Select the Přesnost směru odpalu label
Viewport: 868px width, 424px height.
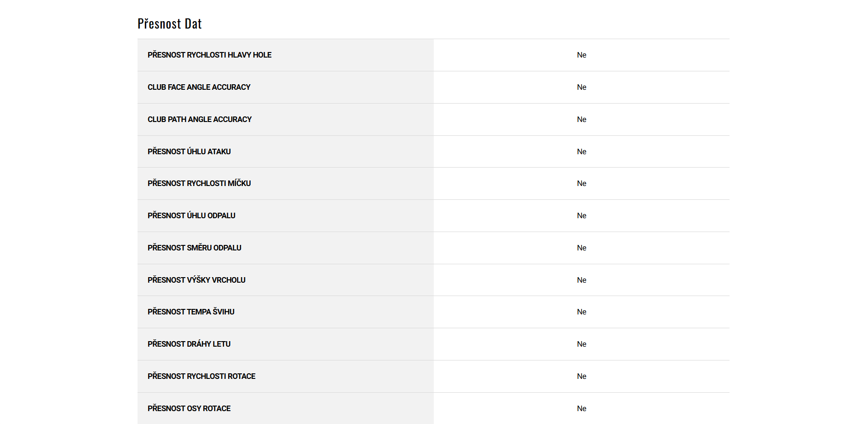pos(194,248)
